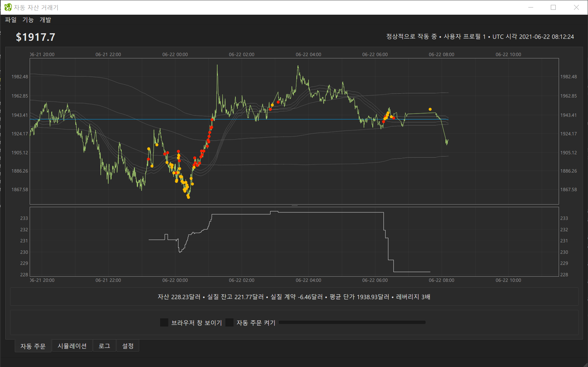Enable the 브라우저 창 보이기 checkbox
This screenshot has height=367, width=588.
coord(164,323)
